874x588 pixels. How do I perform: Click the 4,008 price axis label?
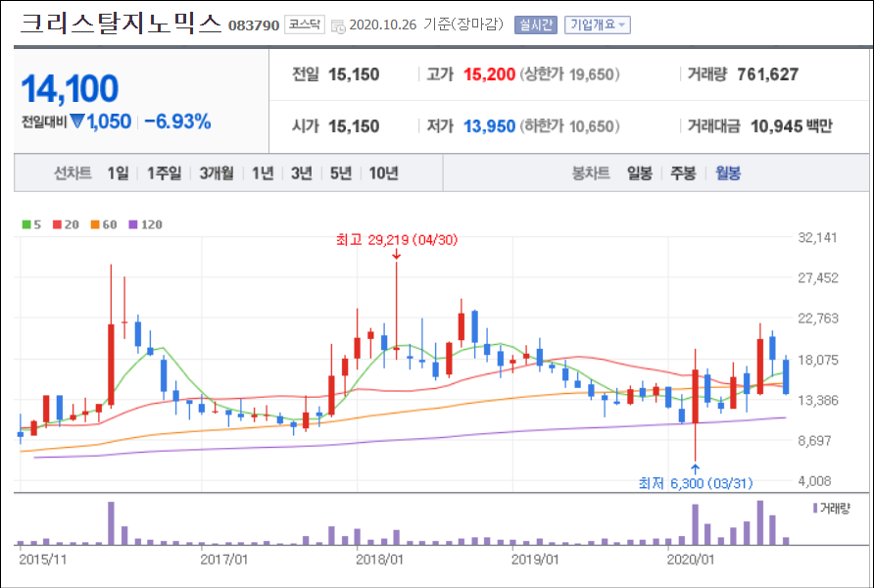pos(814,481)
